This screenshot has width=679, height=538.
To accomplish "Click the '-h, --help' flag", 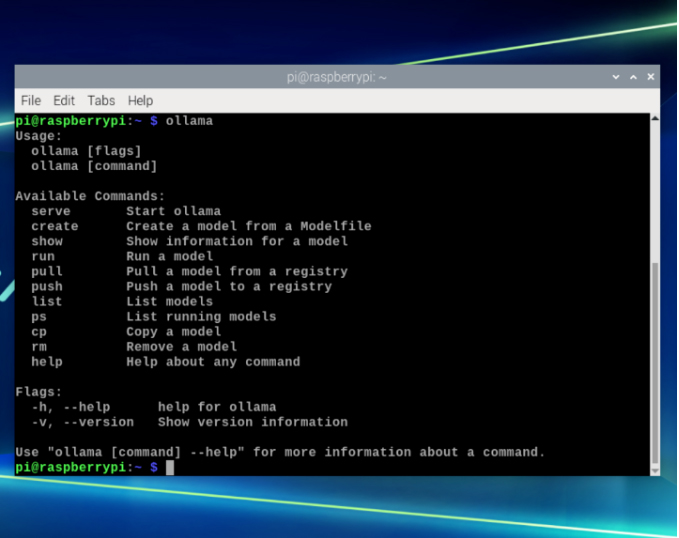I will [71, 407].
